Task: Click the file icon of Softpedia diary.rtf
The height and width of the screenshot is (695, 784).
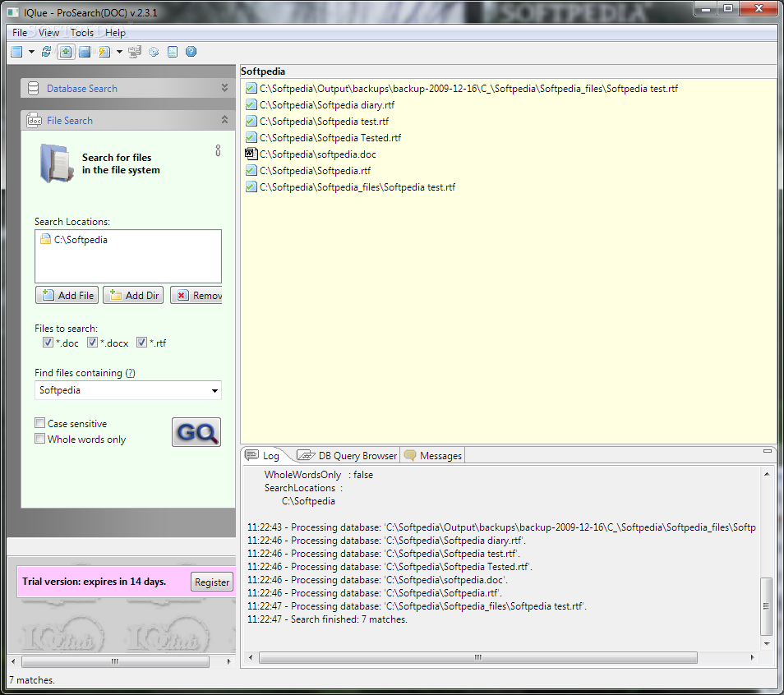Action: pos(251,105)
